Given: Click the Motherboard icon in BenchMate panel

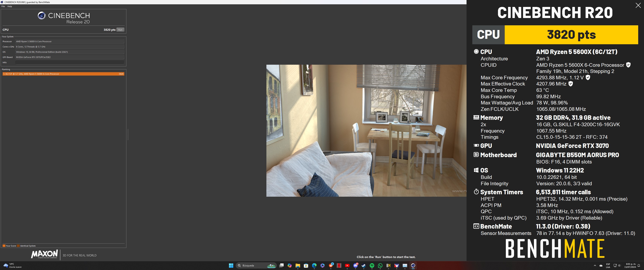Looking at the screenshot, I should pos(476,154).
